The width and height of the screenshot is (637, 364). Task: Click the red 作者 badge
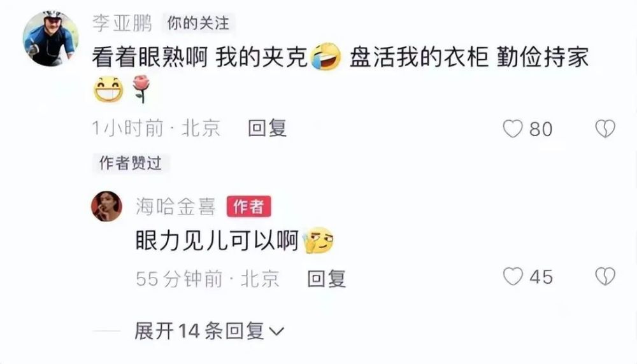(248, 207)
